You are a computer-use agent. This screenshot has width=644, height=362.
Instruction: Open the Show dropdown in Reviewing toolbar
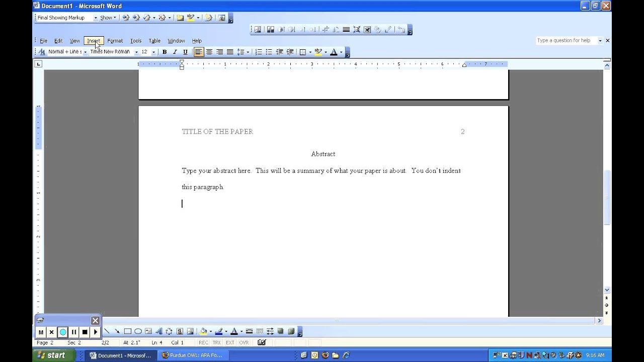pyautogui.click(x=108, y=18)
